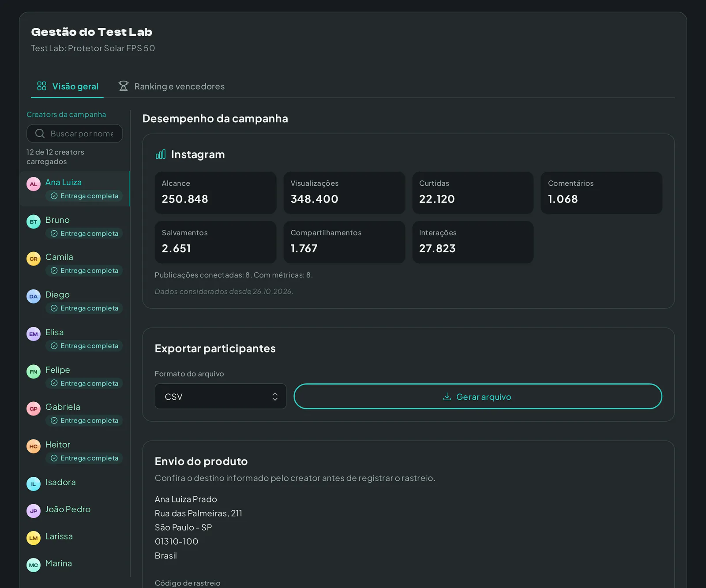Click the JP avatar of João Pedro
Viewport: 706px width, 588px height.
34,511
